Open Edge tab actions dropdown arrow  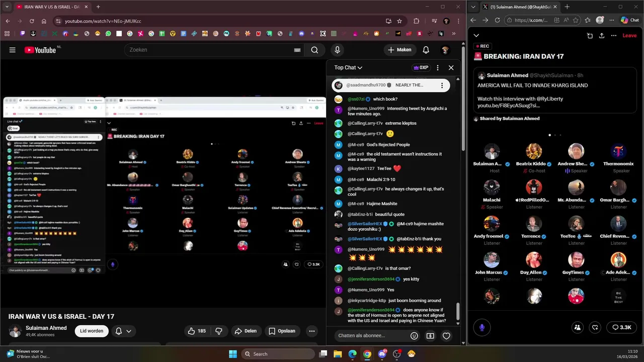(473, 7)
